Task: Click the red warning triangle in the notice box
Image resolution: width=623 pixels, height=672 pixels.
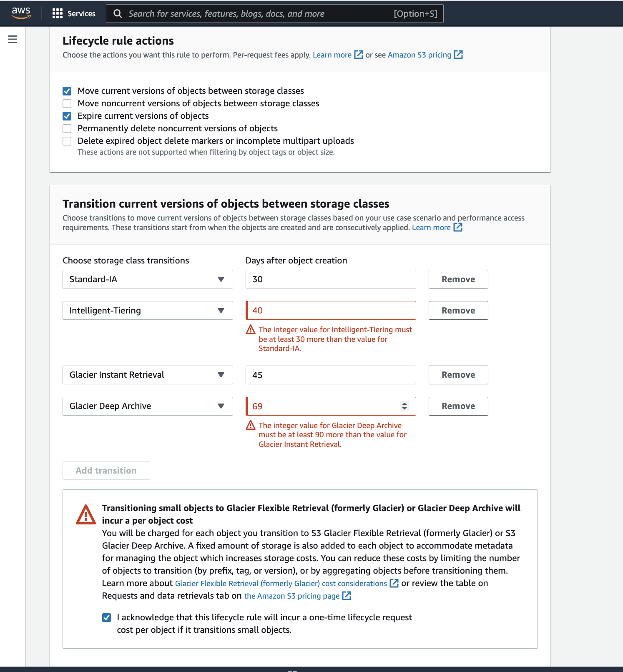Action: [85, 515]
